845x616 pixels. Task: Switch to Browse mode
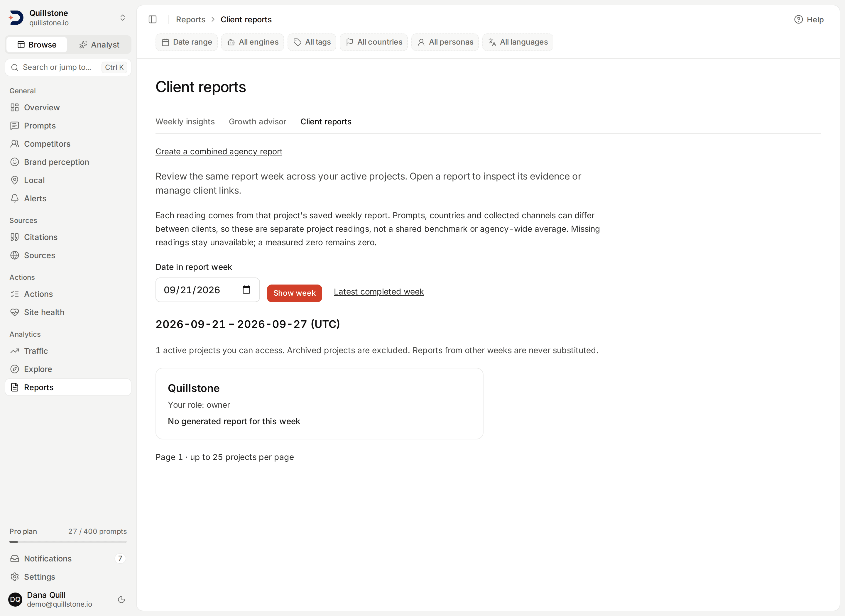point(37,45)
